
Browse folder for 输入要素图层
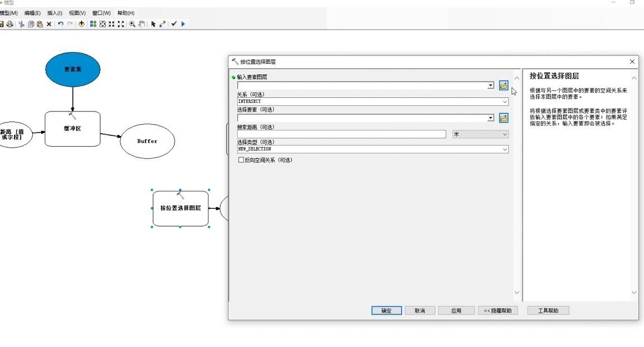[504, 86]
